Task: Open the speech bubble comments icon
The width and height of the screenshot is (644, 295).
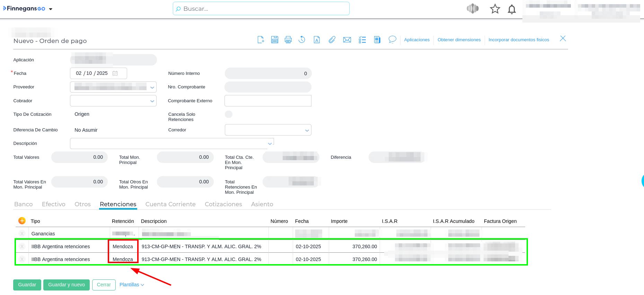Action: pos(392,40)
